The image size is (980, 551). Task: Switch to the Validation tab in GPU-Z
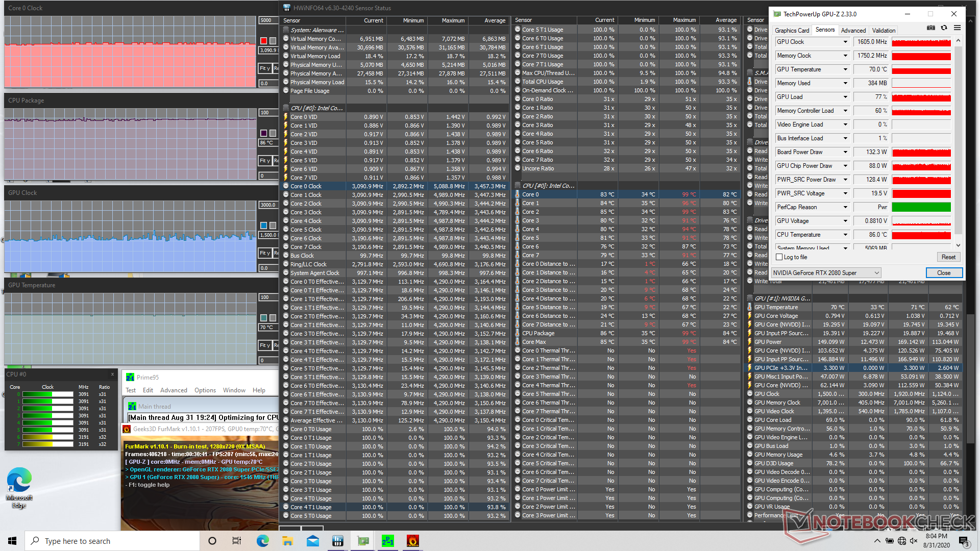(x=884, y=31)
